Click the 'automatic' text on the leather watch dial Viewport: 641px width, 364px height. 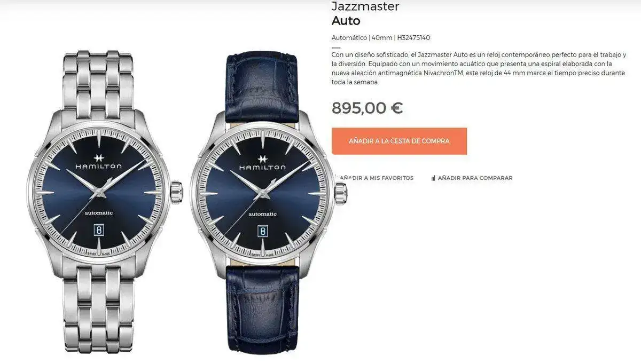[x=262, y=213]
